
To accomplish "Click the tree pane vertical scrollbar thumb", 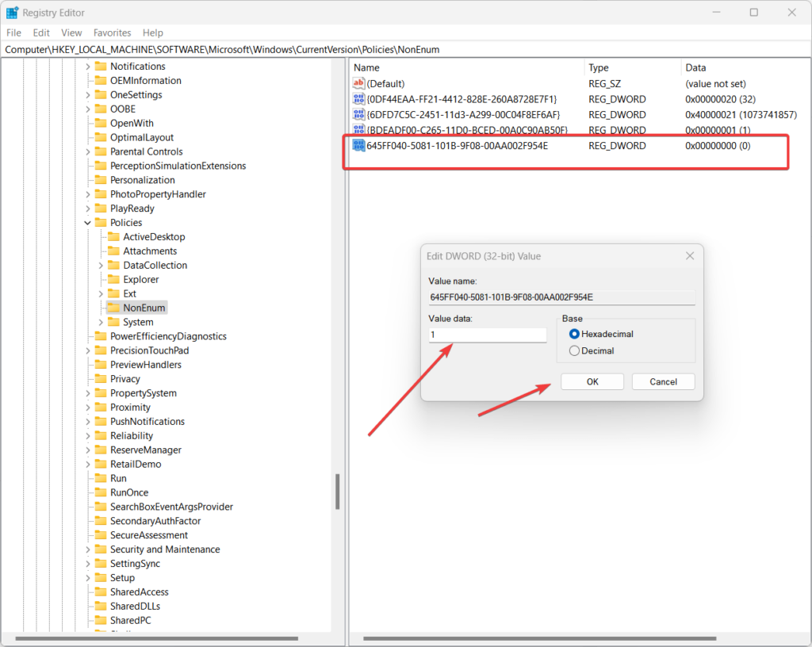I will pyautogui.click(x=338, y=492).
